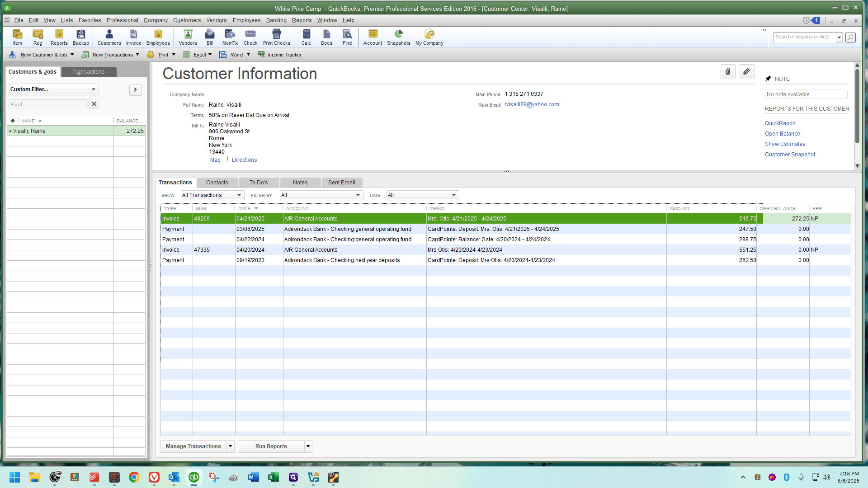This screenshot has height=488, width=868.
Task: Switch to the Contacts tab
Action: pos(217,183)
